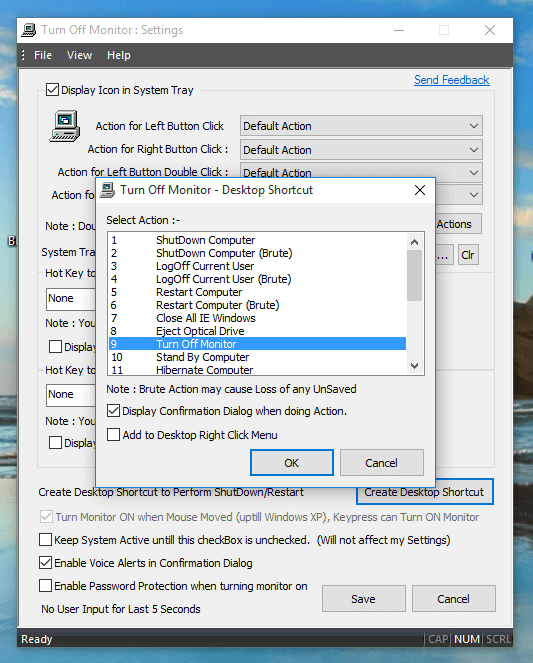The image size is (533, 663).
Task: Toggle the Display checkbox under first hot key
Action: 55,347
